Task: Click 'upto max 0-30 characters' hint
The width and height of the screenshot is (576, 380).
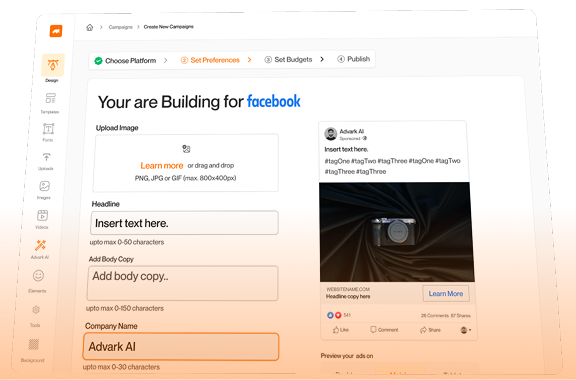Action: click(121, 367)
